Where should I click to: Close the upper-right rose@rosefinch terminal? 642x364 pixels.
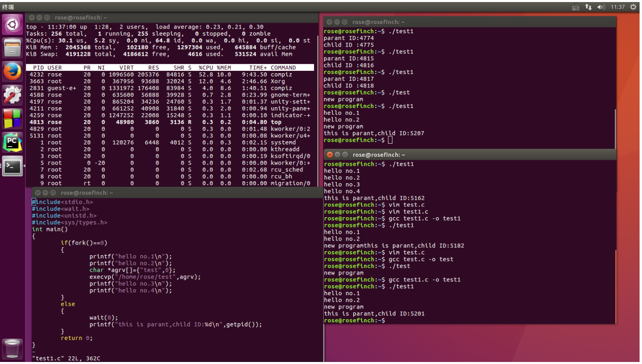coord(329,22)
